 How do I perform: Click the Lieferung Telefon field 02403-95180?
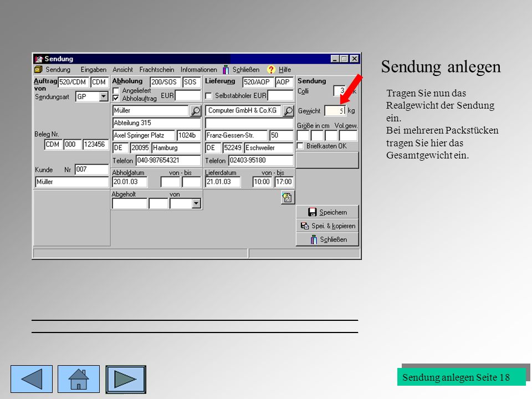click(261, 160)
